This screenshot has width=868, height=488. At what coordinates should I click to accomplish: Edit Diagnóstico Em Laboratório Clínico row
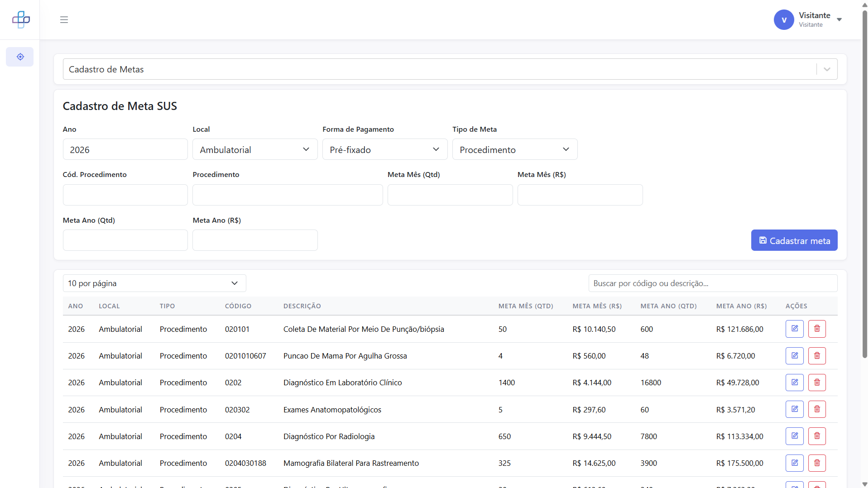click(x=794, y=383)
